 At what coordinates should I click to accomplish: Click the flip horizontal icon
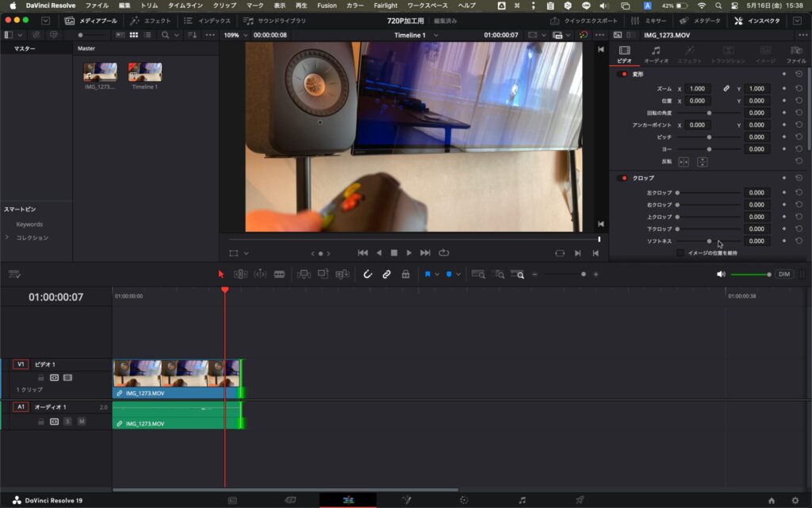click(x=684, y=162)
